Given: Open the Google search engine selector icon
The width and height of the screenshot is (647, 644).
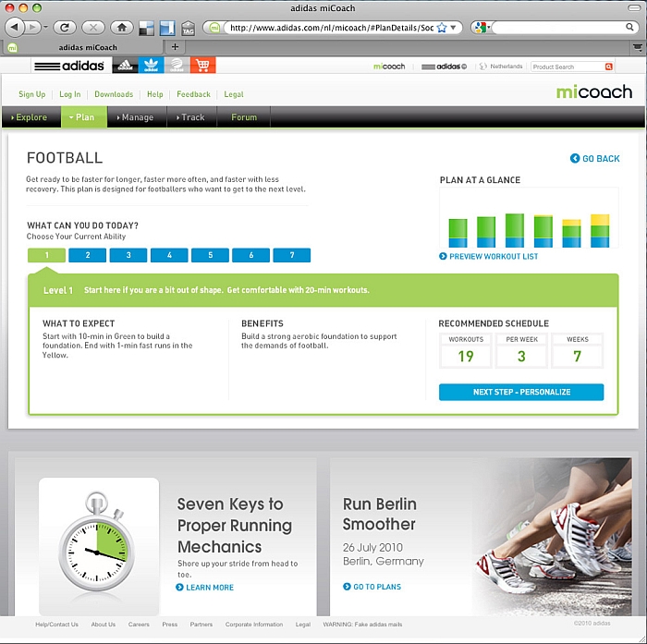Looking at the screenshot, I should (x=481, y=28).
